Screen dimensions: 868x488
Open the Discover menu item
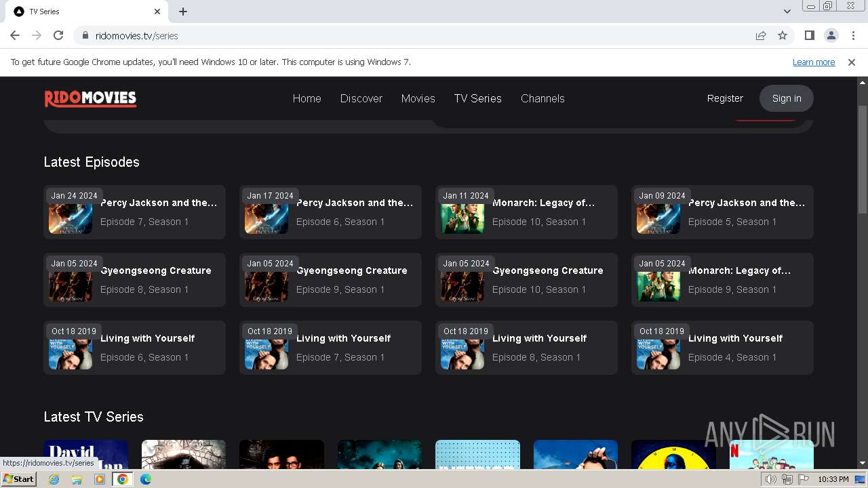point(361,98)
